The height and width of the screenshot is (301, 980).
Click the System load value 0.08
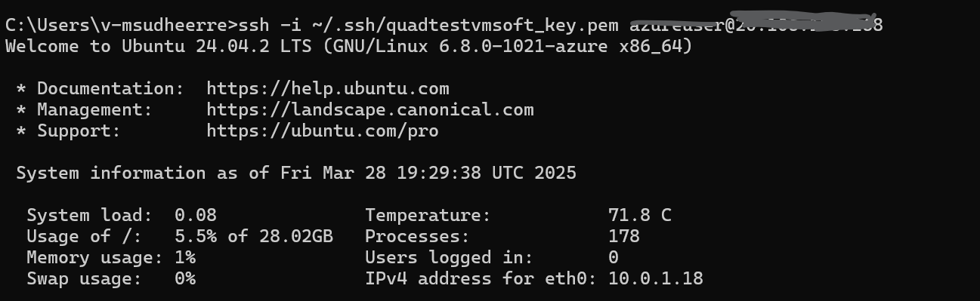tap(195, 216)
